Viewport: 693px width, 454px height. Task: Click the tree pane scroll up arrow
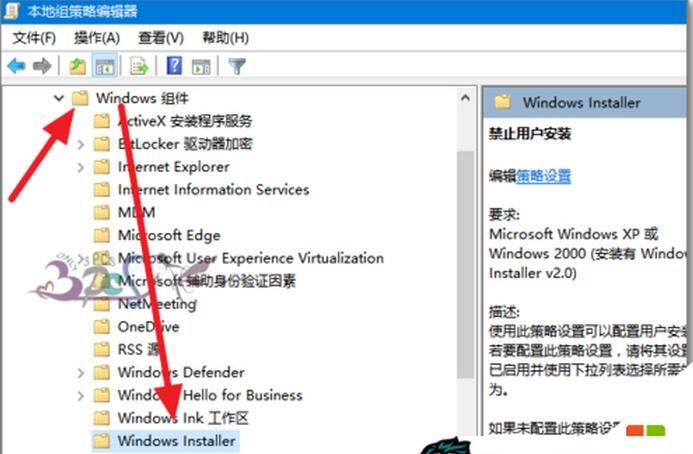point(465,98)
